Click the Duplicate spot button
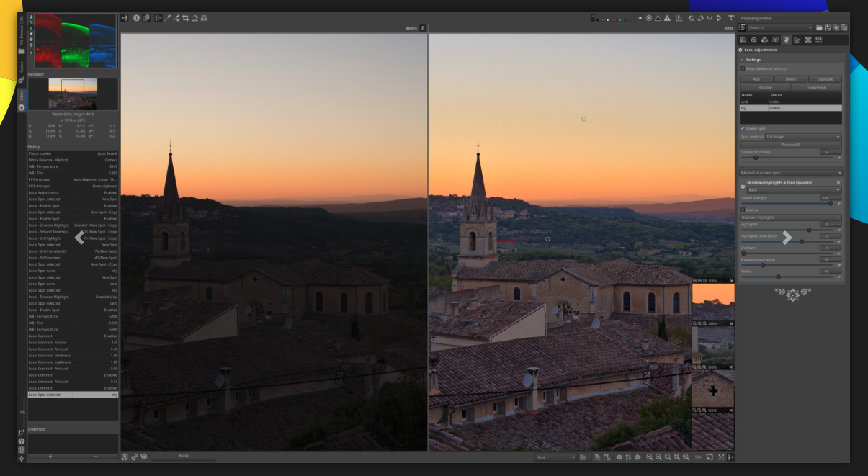Image resolution: width=868 pixels, height=476 pixels. tap(826, 79)
